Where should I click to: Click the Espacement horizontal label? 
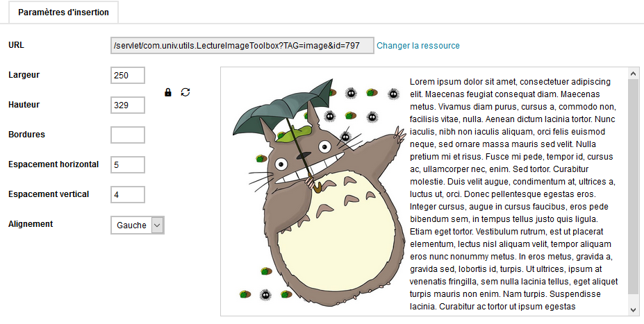[53, 164]
